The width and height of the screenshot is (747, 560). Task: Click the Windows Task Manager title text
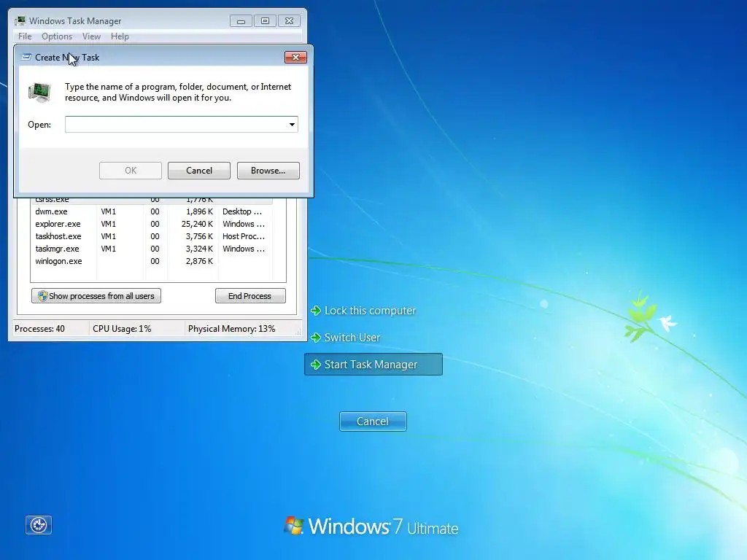tap(75, 21)
